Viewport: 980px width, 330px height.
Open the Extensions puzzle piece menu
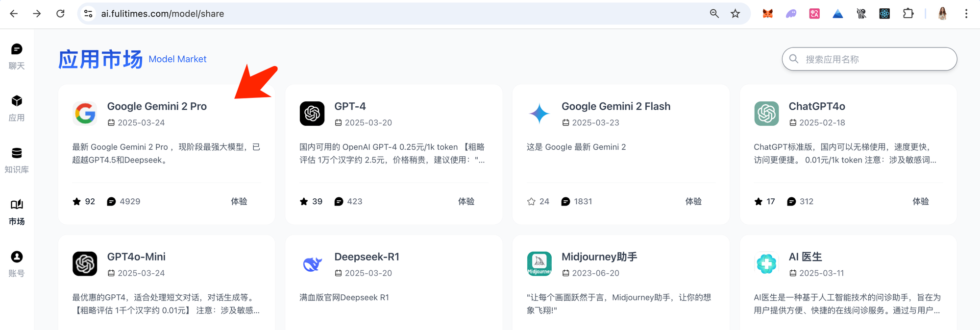(908, 14)
